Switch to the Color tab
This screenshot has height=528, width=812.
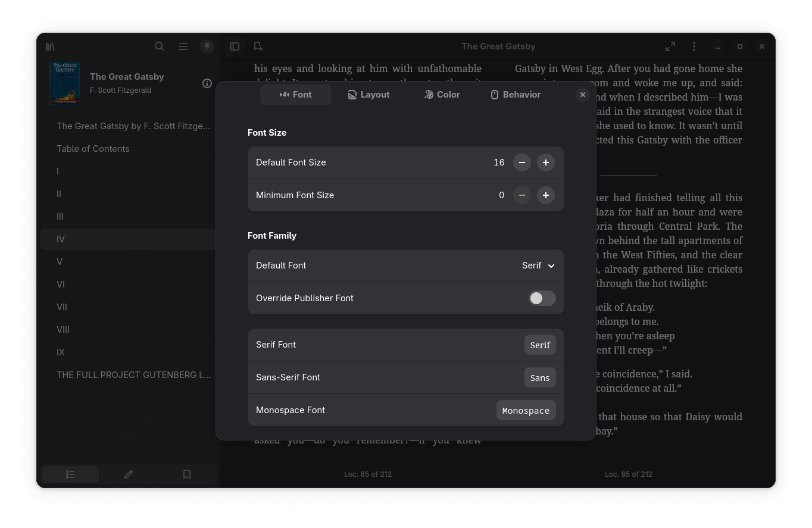point(442,95)
